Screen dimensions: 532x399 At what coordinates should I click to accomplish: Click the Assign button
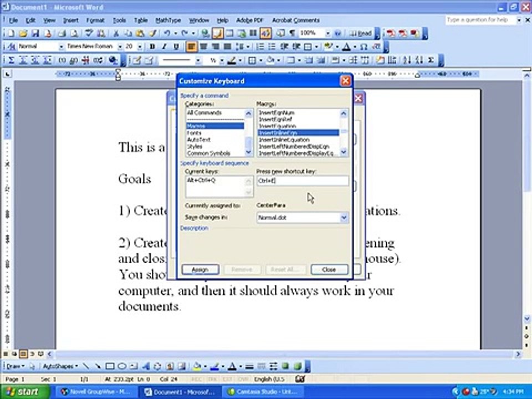pos(200,269)
